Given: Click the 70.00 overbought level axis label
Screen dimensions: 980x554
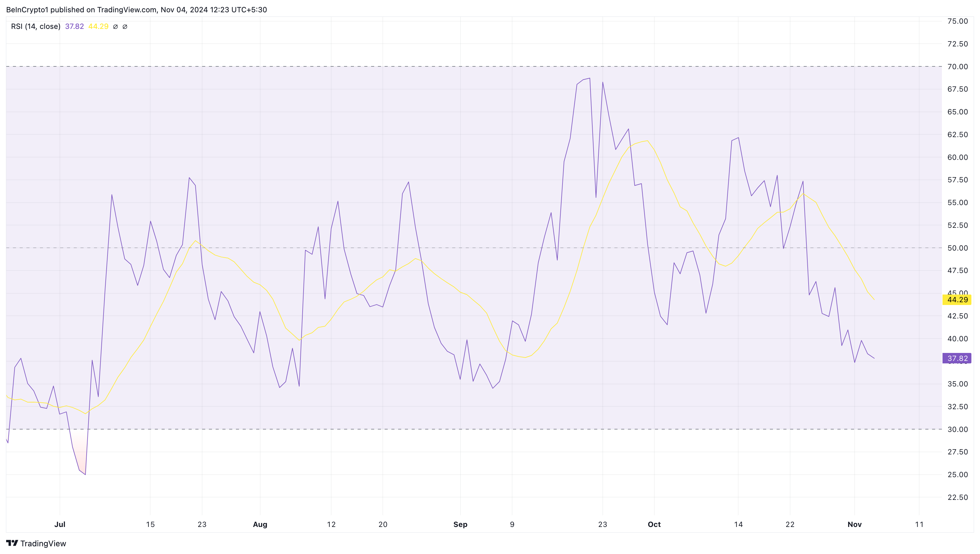Looking at the screenshot, I should pyautogui.click(x=957, y=67).
